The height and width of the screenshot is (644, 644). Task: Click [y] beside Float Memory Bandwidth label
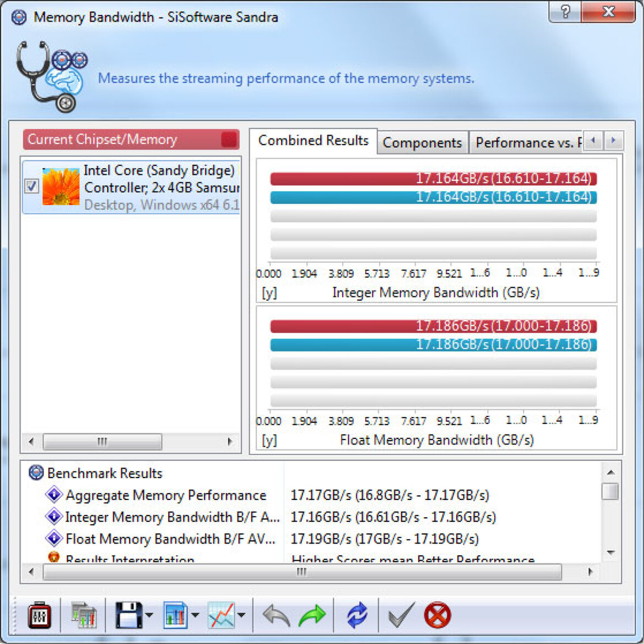click(269, 440)
